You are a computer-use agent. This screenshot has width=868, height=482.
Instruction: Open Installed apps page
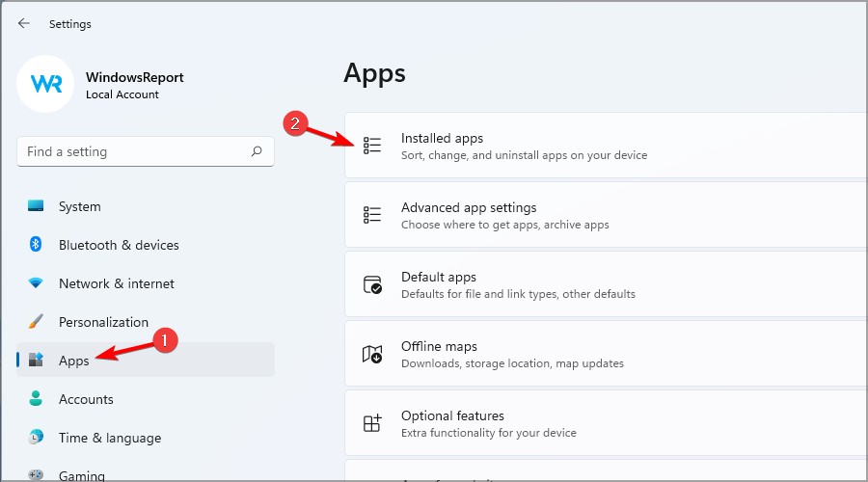pyautogui.click(x=607, y=146)
